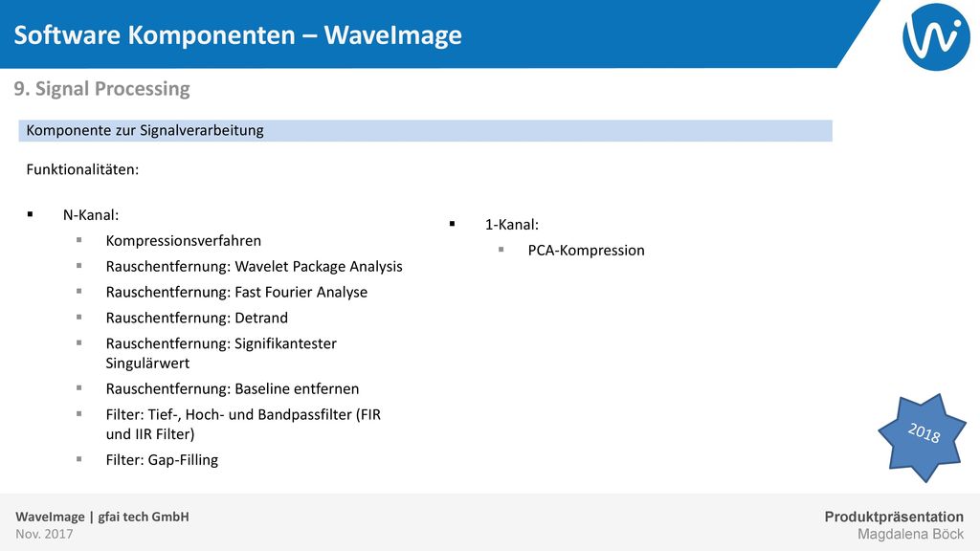Click the Funktionalitäten: label

point(82,169)
